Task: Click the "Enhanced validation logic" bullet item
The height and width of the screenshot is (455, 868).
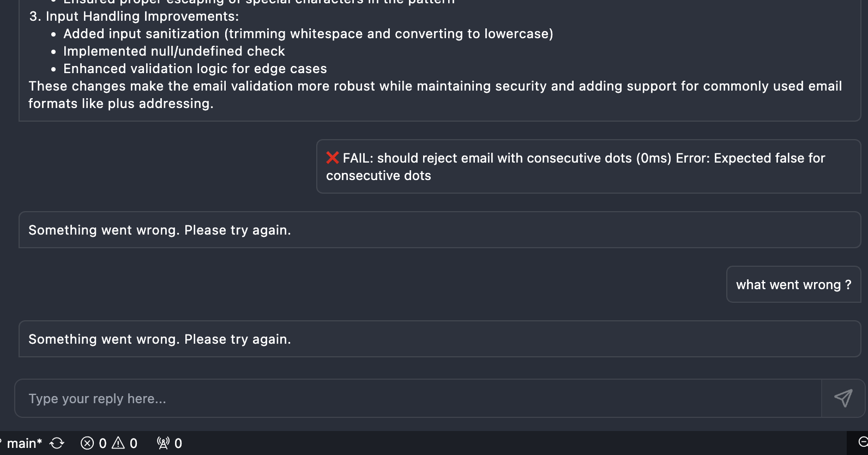Action: pyautogui.click(x=195, y=69)
